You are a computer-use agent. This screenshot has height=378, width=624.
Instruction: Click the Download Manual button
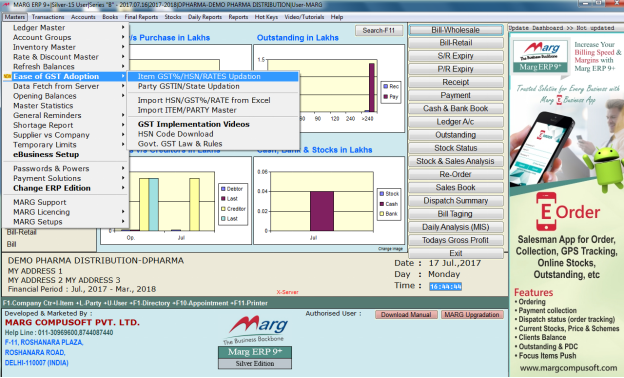click(406, 315)
